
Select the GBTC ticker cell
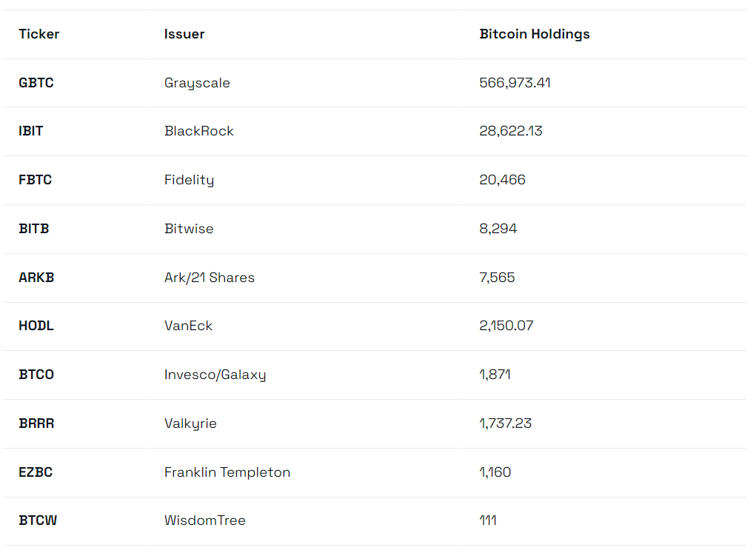pyautogui.click(x=36, y=83)
